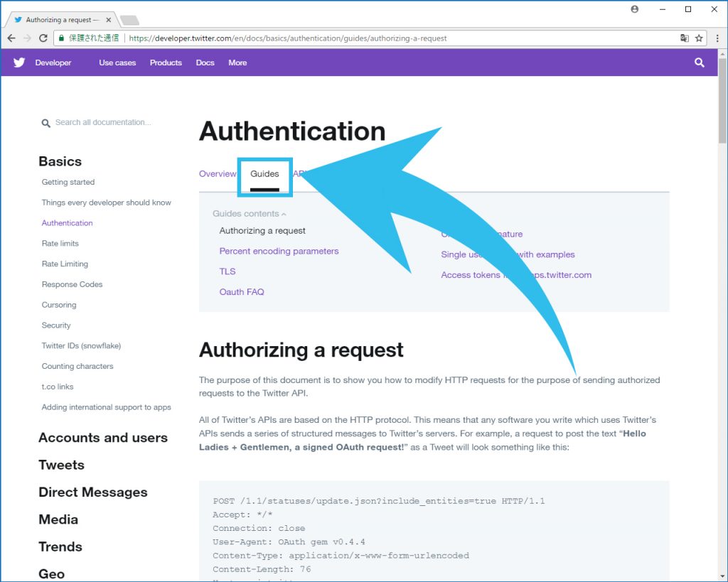Click the browser back arrow

coord(11,38)
